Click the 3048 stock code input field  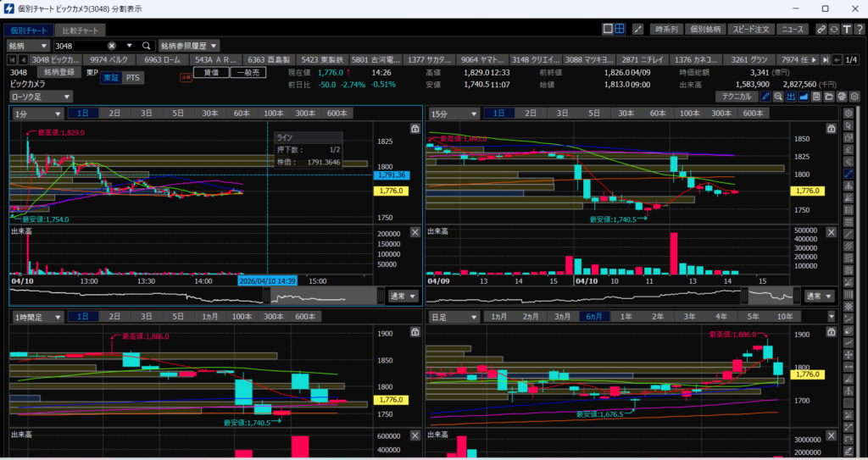(81, 46)
